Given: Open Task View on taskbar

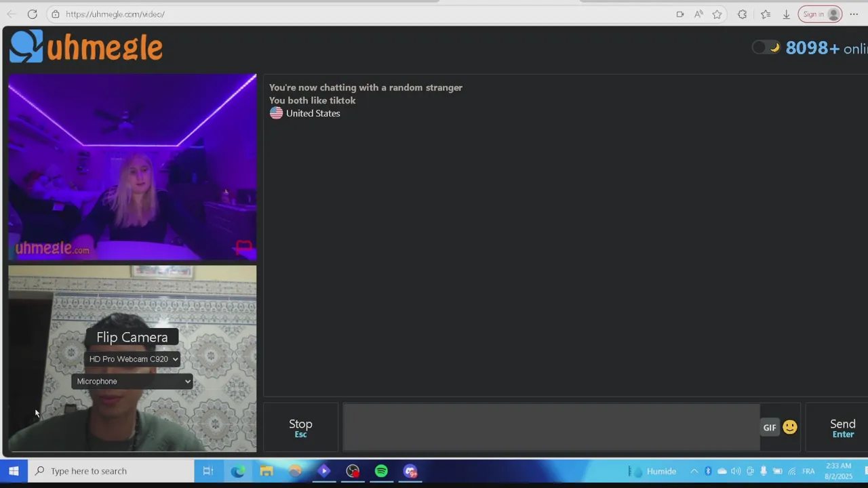Looking at the screenshot, I should pyautogui.click(x=208, y=471).
